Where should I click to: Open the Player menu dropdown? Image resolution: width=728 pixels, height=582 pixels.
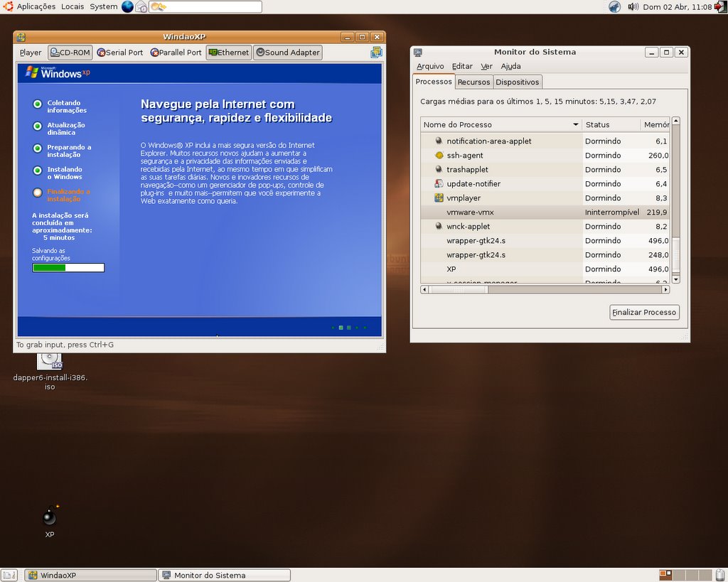point(31,53)
